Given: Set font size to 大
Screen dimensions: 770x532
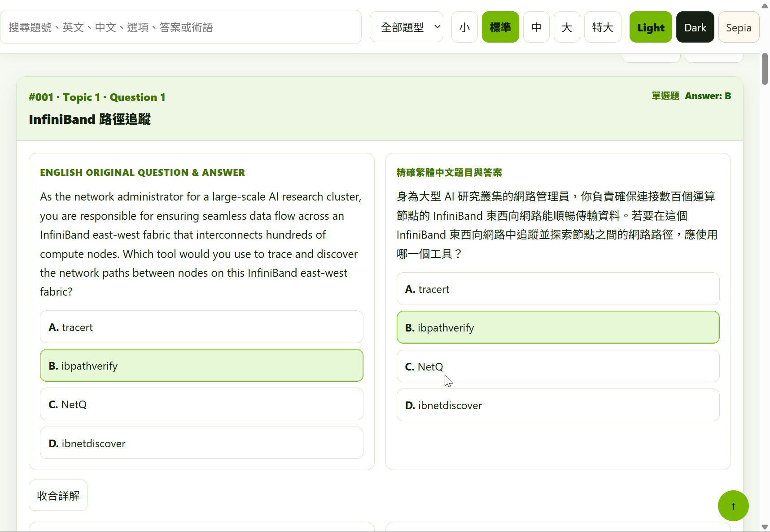Looking at the screenshot, I should (x=567, y=27).
